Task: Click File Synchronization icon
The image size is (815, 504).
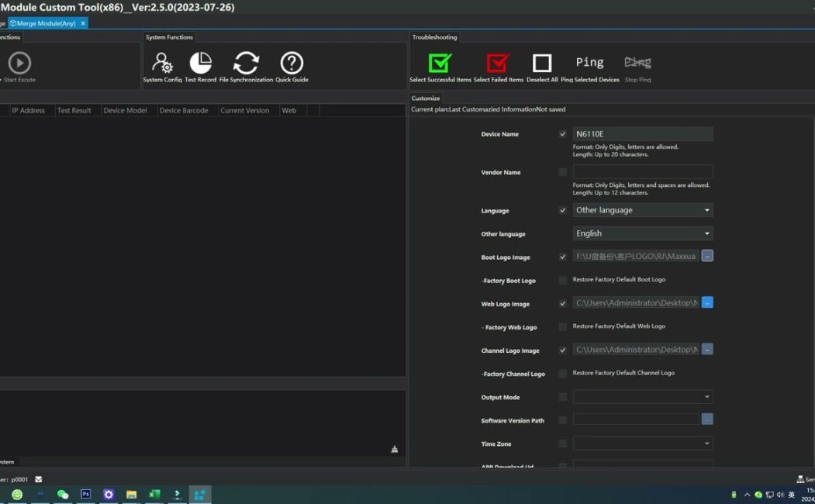Action: pos(247,63)
